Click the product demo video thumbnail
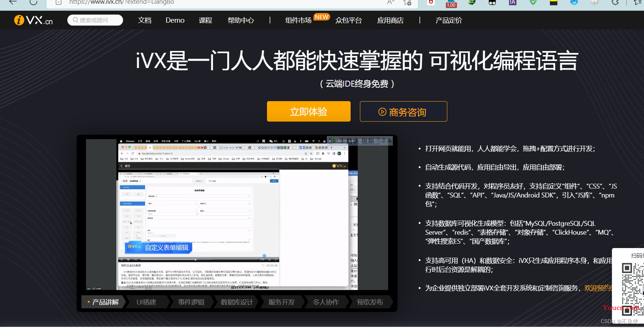 coord(237,214)
